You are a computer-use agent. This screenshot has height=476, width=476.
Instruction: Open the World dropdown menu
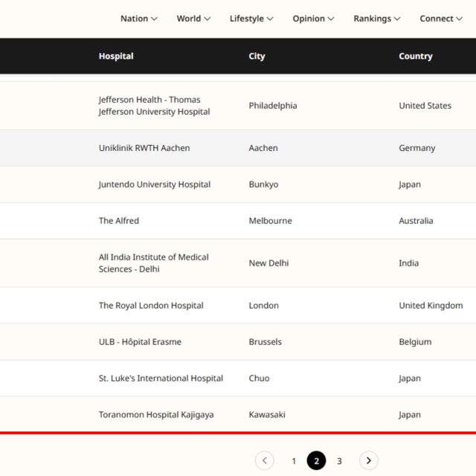pyautogui.click(x=193, y=19)
